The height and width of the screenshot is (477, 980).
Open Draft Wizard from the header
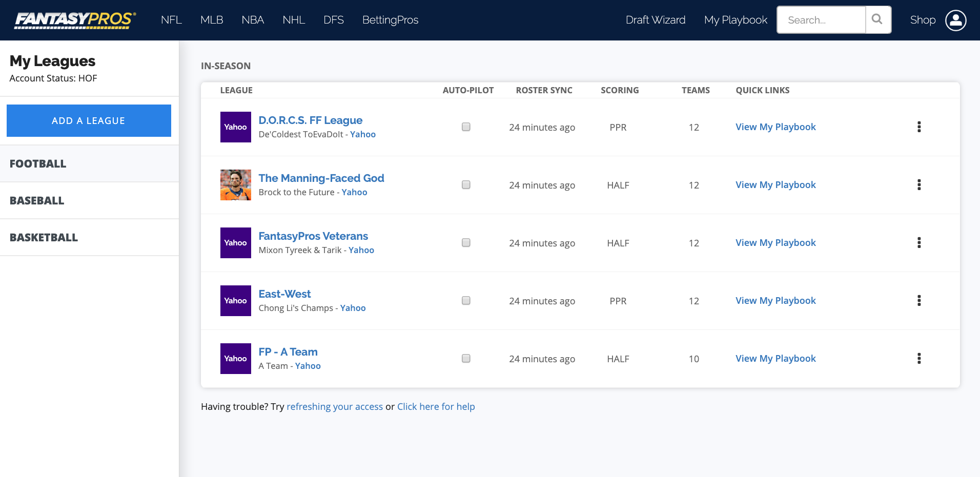coord(656,20)
